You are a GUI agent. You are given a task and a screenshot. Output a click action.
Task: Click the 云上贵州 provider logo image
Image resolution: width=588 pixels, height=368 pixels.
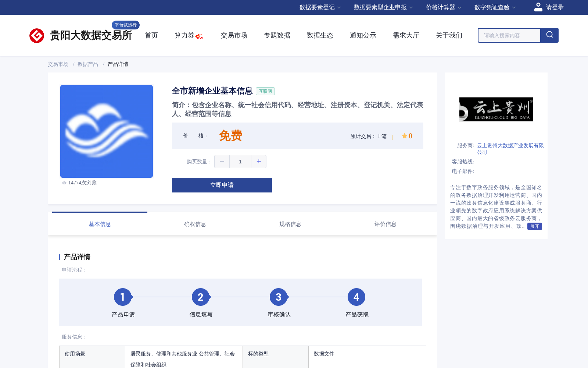pyautogui.click(x=496, y=109)
